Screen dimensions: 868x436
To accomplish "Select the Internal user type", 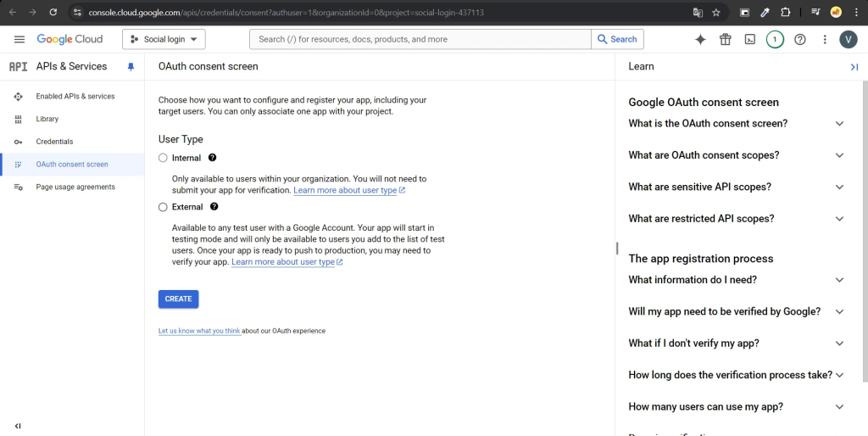I will click(x=164, y=158).
